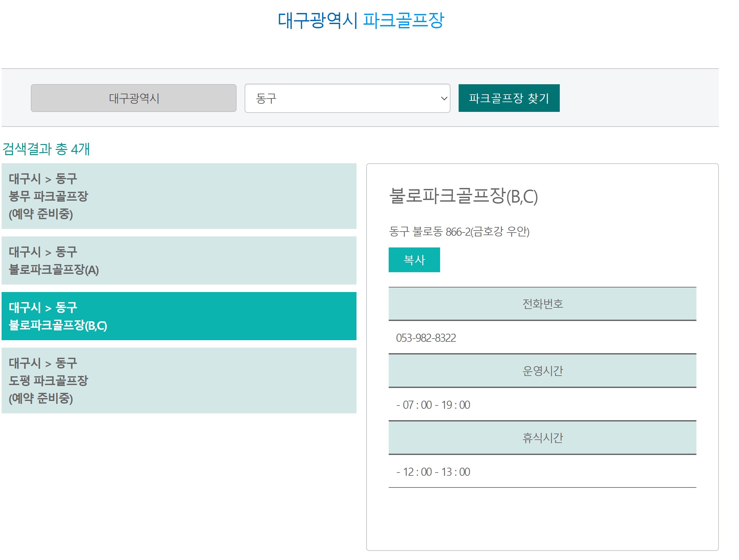The image size is (739, 560).
Task: Click the 12:00 - 13:00 break time
Action: click(433, 472)
